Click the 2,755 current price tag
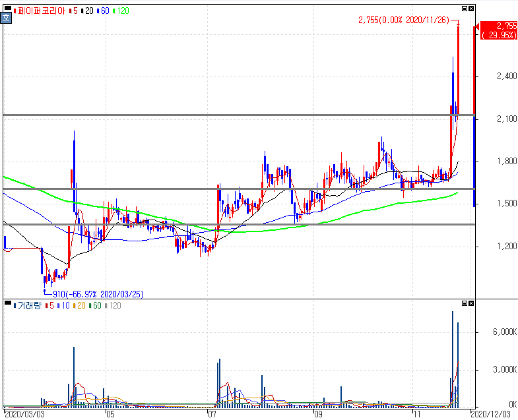 [x=498, y=30]
